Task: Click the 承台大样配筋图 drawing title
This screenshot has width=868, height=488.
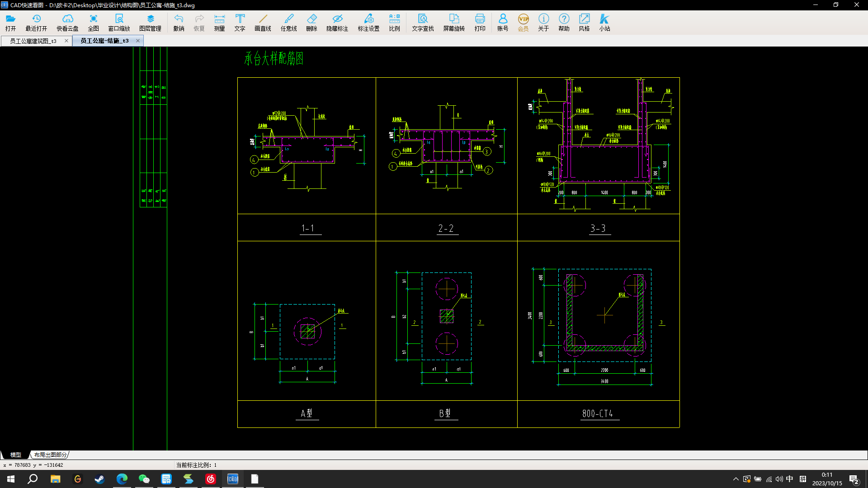Action: (274, 58)
